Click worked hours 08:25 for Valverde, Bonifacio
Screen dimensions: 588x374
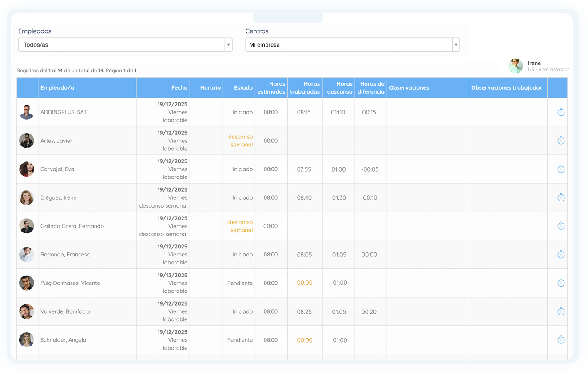[x=304, y=311]
